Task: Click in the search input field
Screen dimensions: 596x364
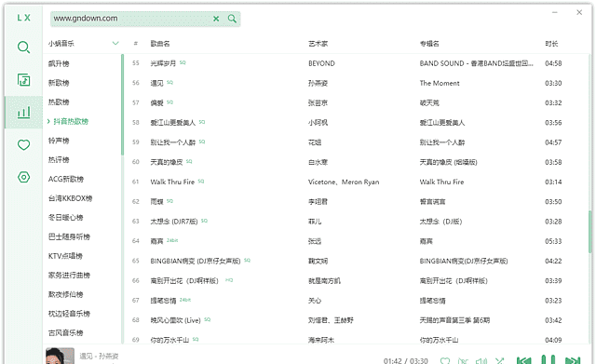Action: click(x=131, y=19)
